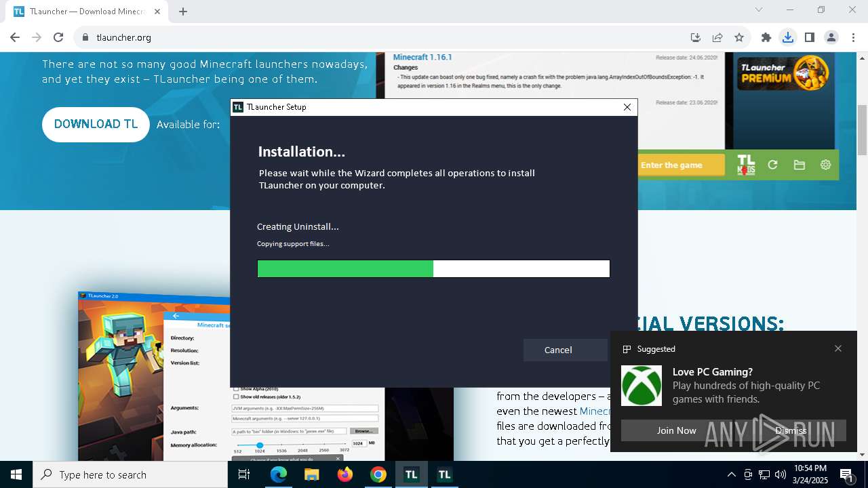Launch Firefox from taskbar
Image resolution: width=868 pixels, height=488 pixels.
pyautogui.click(x=345, y=474)
